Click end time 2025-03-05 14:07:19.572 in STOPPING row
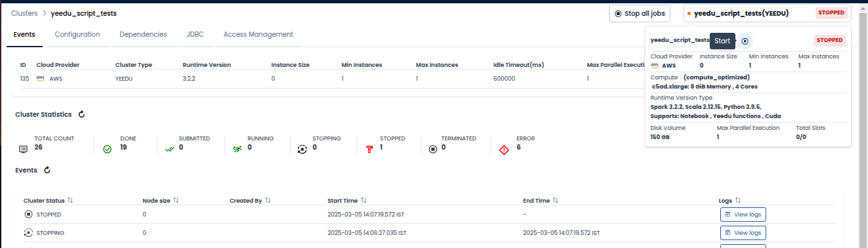868x248 pixels. tap(561, 233)
